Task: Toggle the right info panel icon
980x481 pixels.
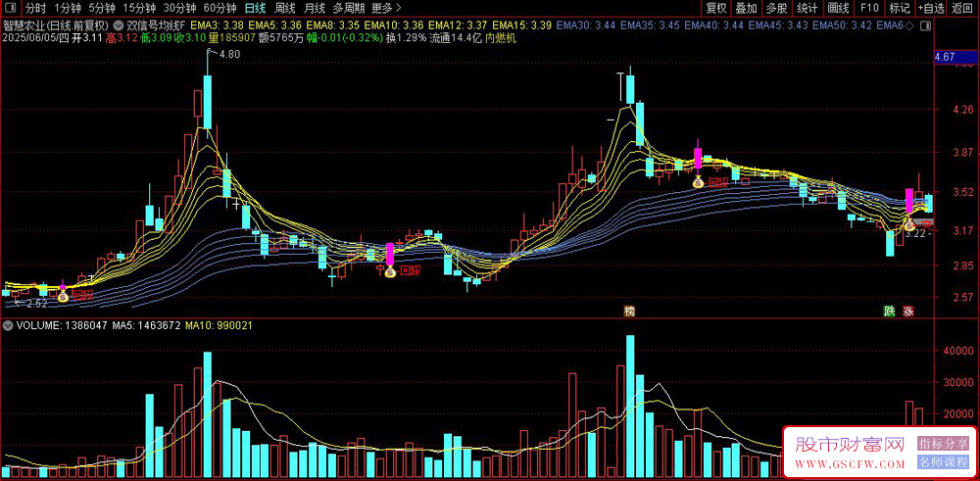Action: point(926,25)
